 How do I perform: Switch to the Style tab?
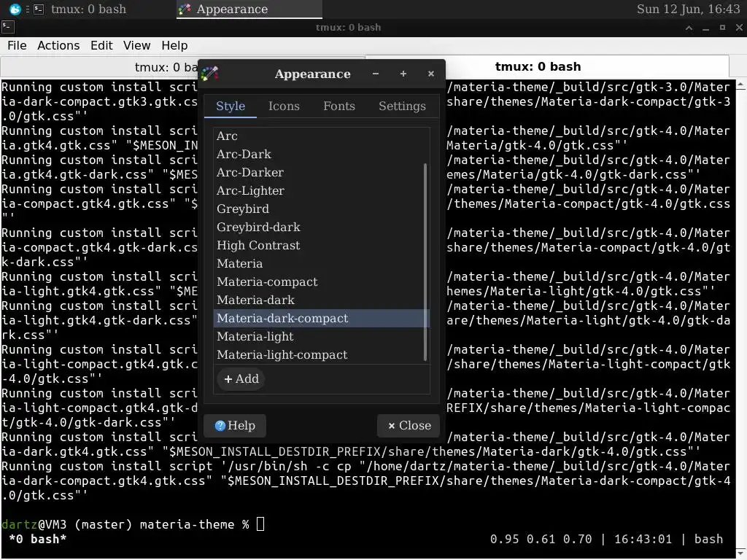(x=231, y=106)
